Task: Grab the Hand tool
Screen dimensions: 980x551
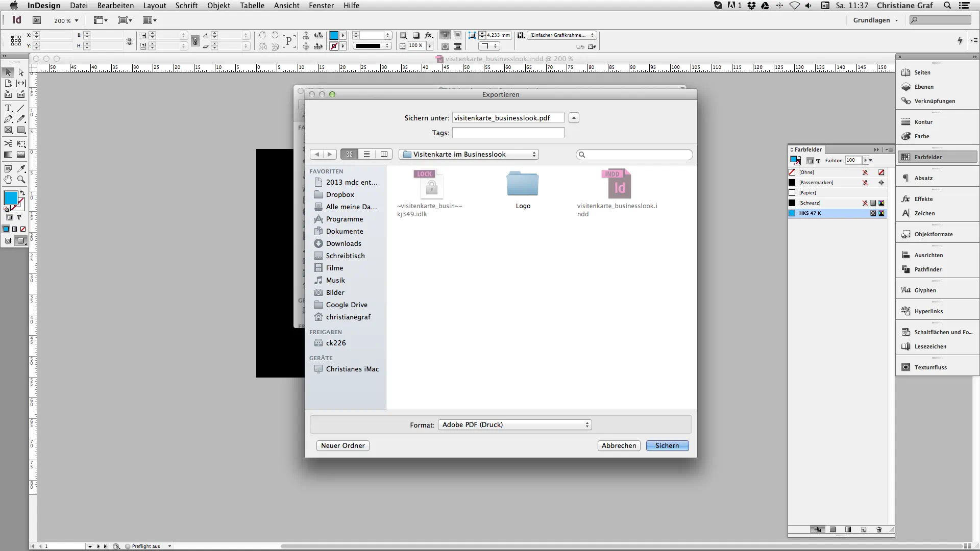Action: pyautogui.click(x=8, y=179)
